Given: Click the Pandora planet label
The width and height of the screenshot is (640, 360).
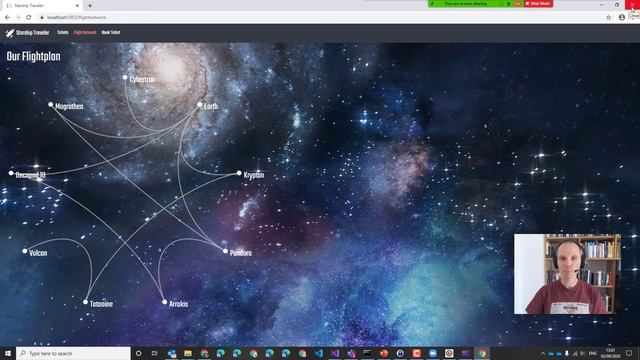Looking at the screenshot, I should pyautogui.click(x=240, y=253).
